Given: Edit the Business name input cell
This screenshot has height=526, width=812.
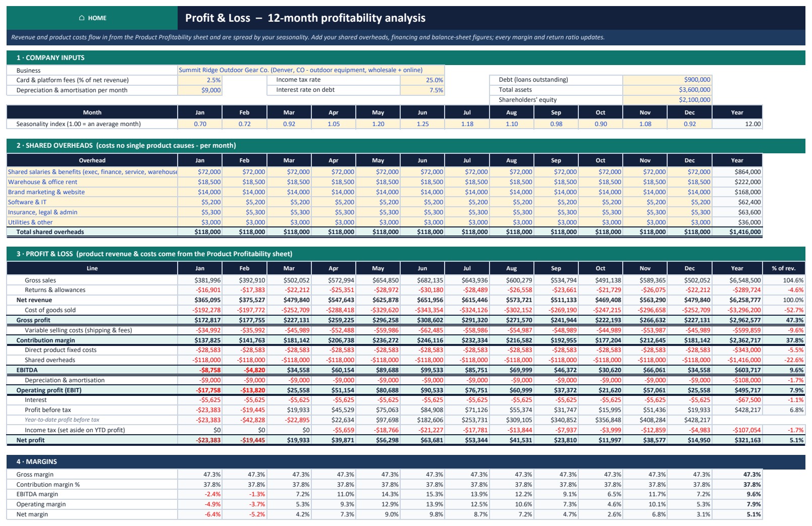Looking at the screenshot, I should [x=311, y=70].
